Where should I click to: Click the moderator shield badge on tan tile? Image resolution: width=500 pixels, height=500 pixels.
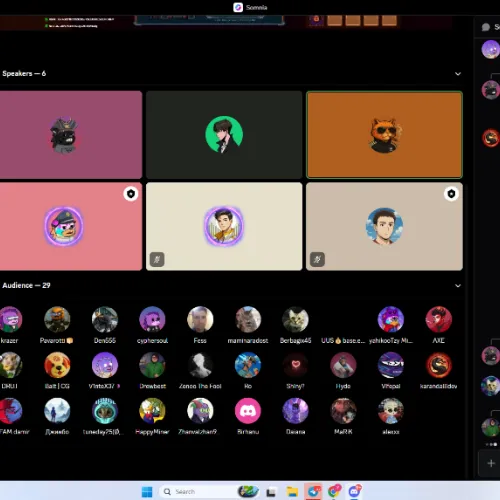(451, 194)
